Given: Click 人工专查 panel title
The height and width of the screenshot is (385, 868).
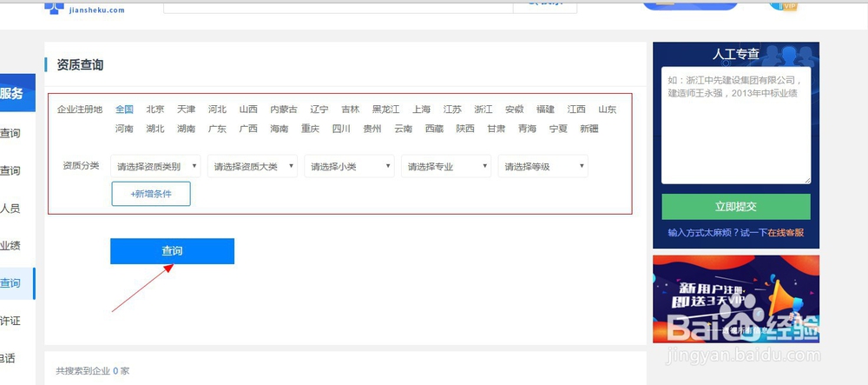Looking at the screenshot, I should point(736,54).
